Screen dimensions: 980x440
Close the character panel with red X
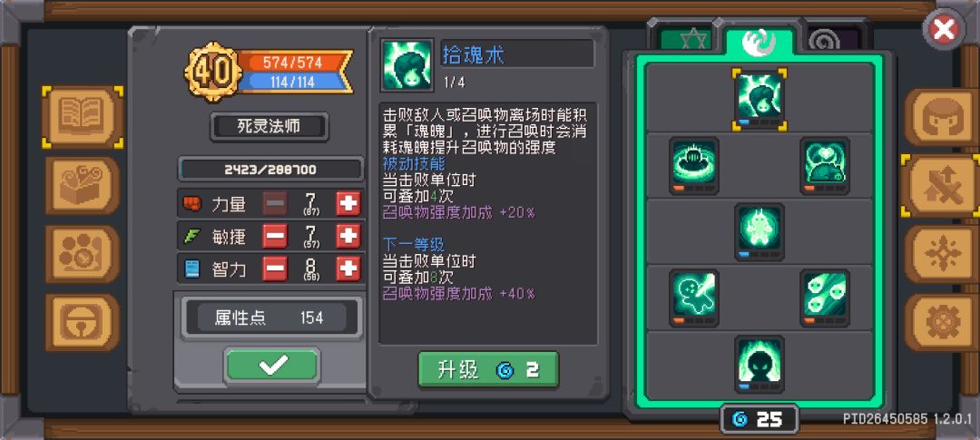944,29
